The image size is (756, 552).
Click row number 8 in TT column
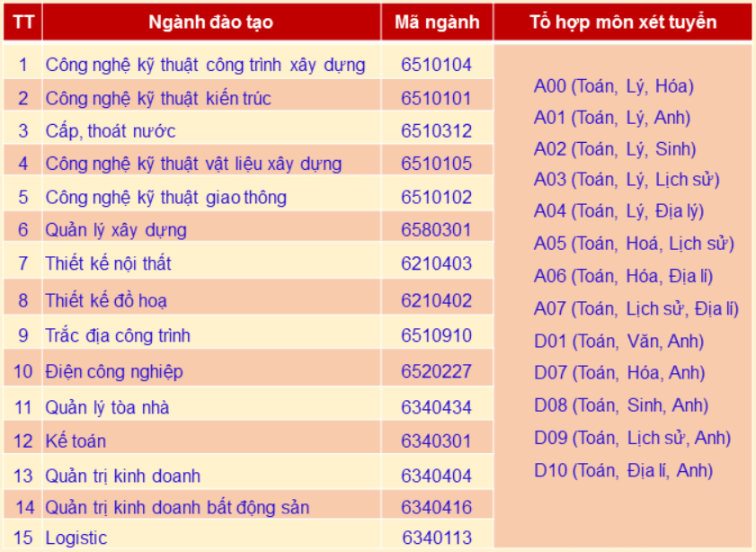point(23,301)
